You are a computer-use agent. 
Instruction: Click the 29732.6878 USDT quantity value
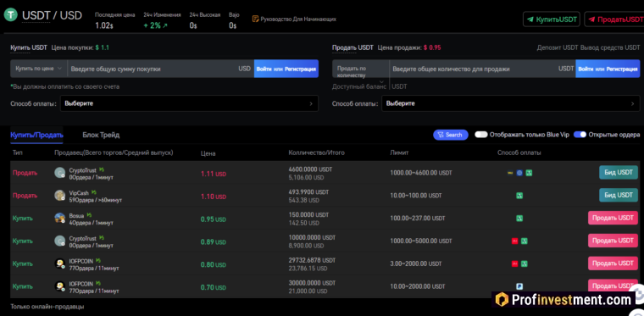(x=312, y=260)
